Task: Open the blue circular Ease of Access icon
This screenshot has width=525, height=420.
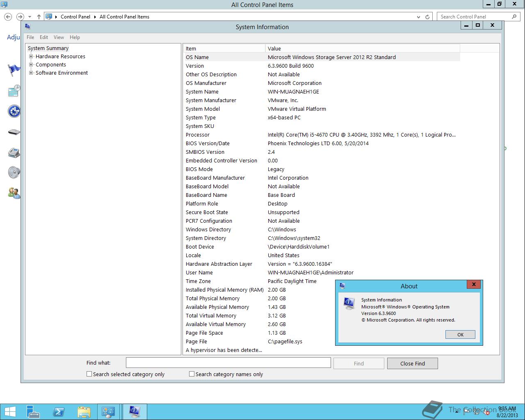Action: point(14,111)
